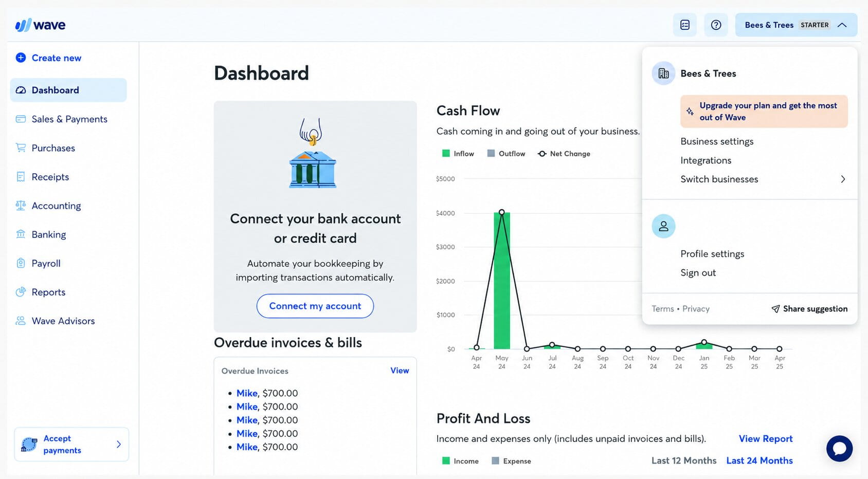Click the sparkle icon on upgrade banner

coord(690,112)
